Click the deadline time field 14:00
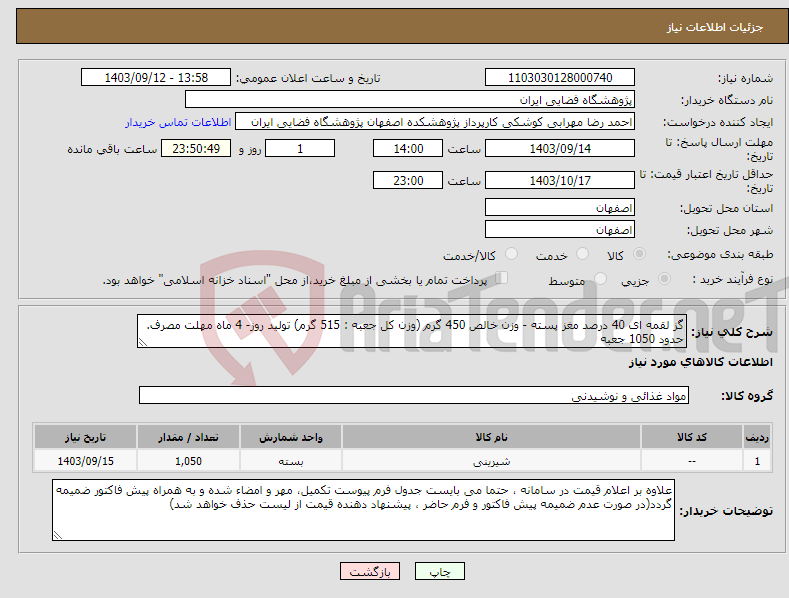789x598 pixels. tap(408, 148)
